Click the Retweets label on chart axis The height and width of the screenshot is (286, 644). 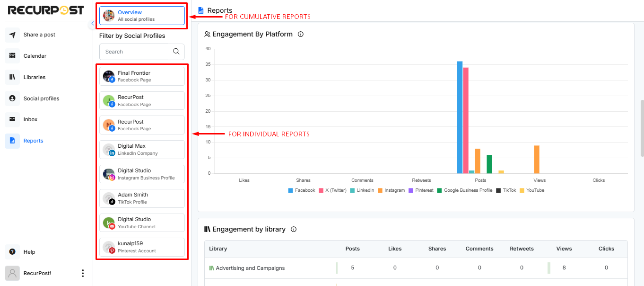click(x=421, y=180)
